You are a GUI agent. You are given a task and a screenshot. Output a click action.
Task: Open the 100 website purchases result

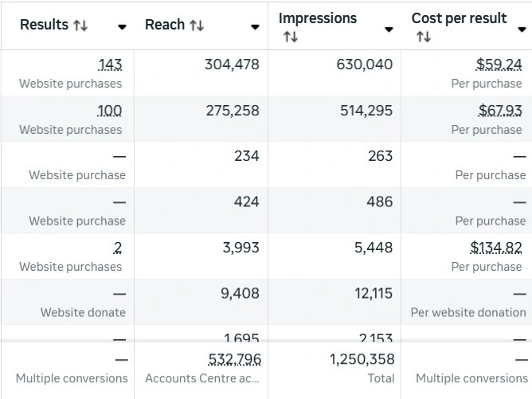pos(110,111)
